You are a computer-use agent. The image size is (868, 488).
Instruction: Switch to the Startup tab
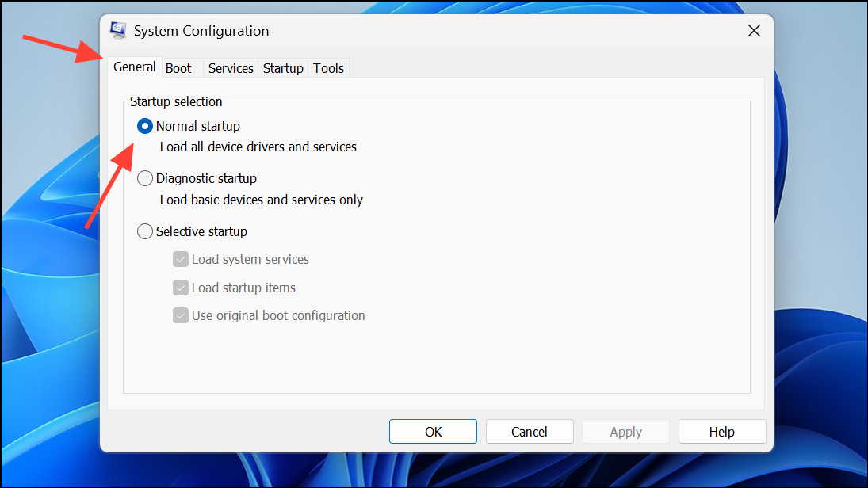tap(282, 68)
